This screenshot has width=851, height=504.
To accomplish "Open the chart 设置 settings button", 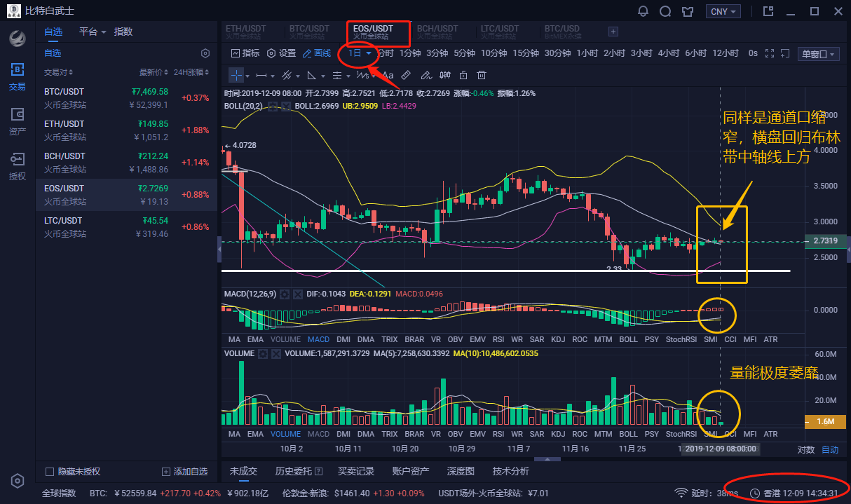I will tap(282, 53).
